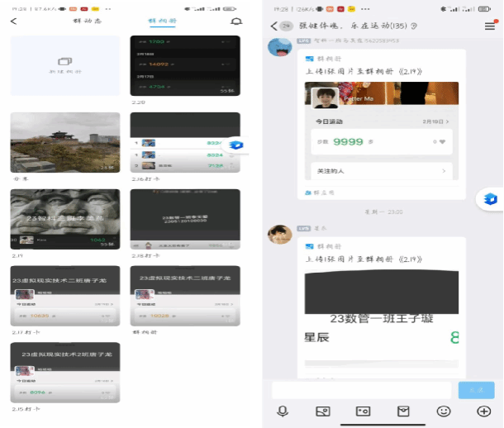Screen dimensions: 504x428
Task: Click the 新建相册 new album tile
Action: (x=64, y=64)
